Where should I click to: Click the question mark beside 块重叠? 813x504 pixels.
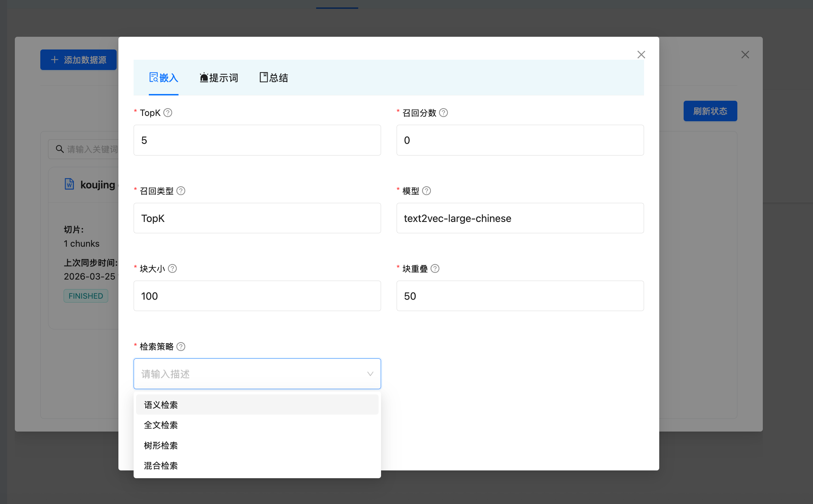tap(435, 269)
